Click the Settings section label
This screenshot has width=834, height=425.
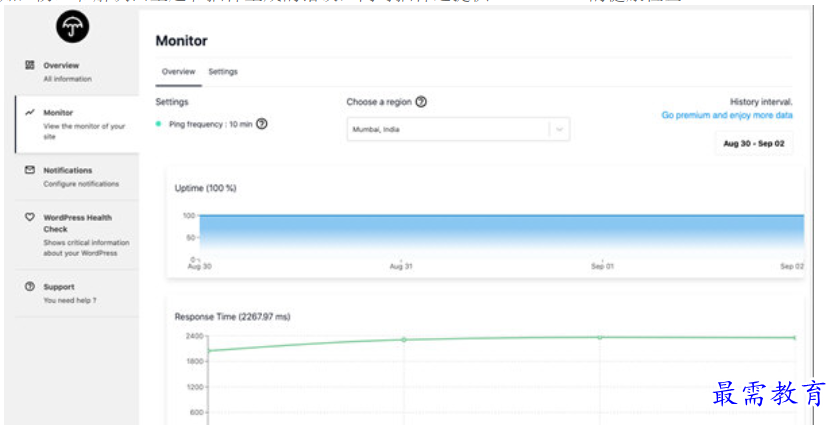pos(172,102)
